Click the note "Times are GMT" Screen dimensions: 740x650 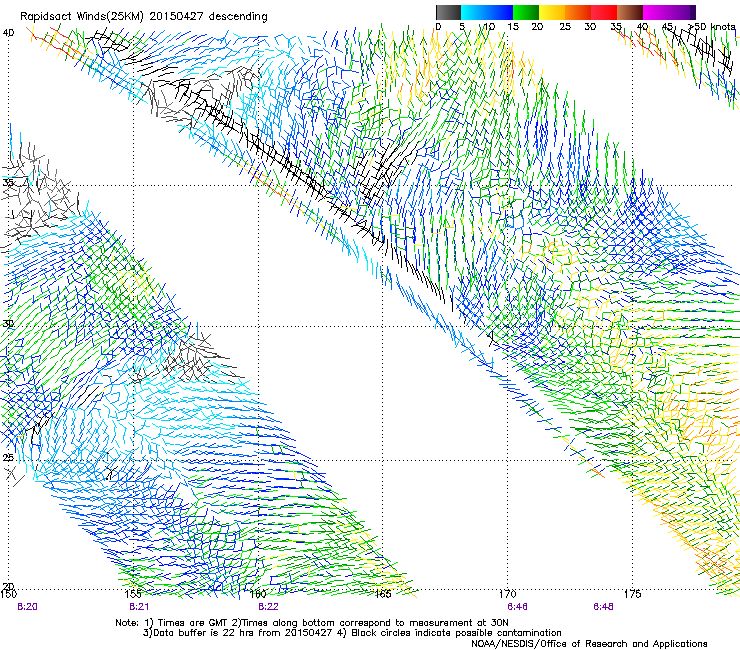tap(191, 623)
